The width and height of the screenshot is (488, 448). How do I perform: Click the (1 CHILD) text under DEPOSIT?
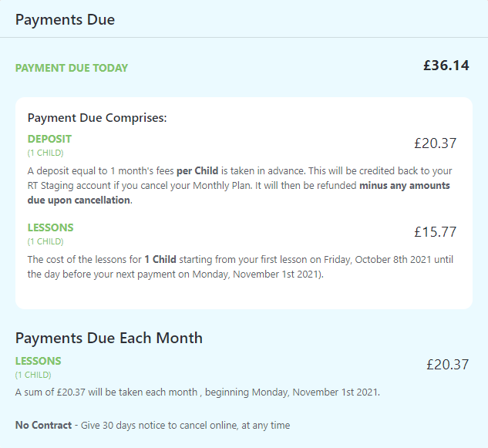tap(45, 153)
